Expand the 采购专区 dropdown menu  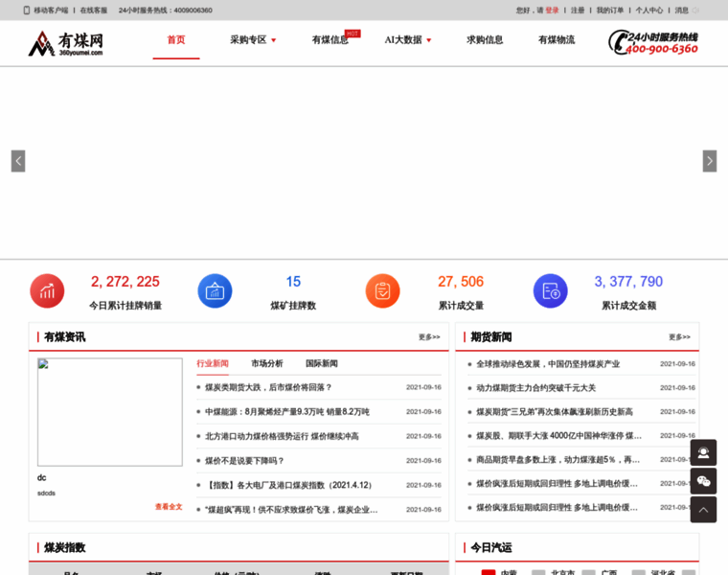pos(253,40)
